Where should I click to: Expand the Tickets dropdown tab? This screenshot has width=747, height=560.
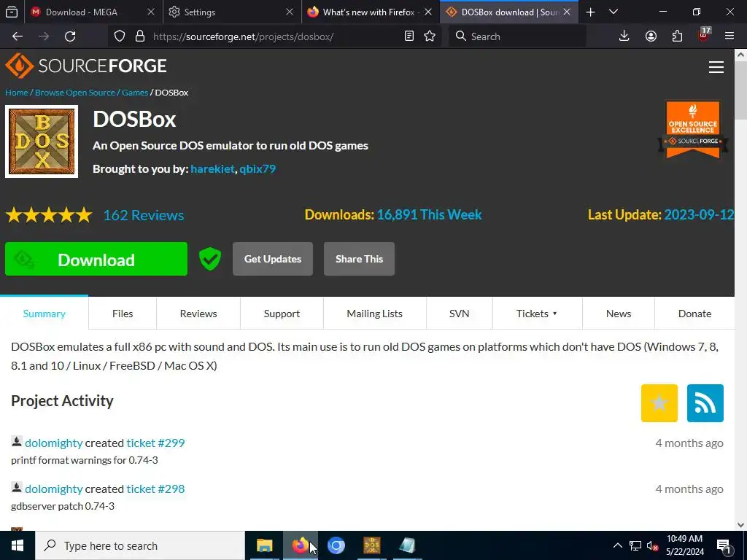pyautogui.click(x=537, y=314)
